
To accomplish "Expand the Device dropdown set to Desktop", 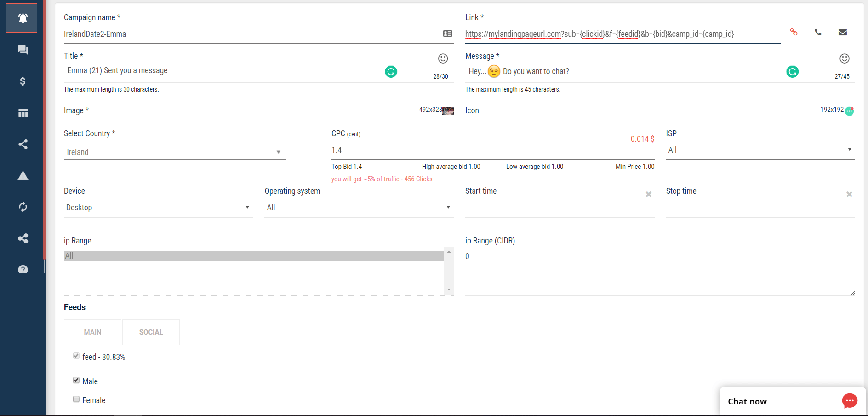I will point(158,208).
